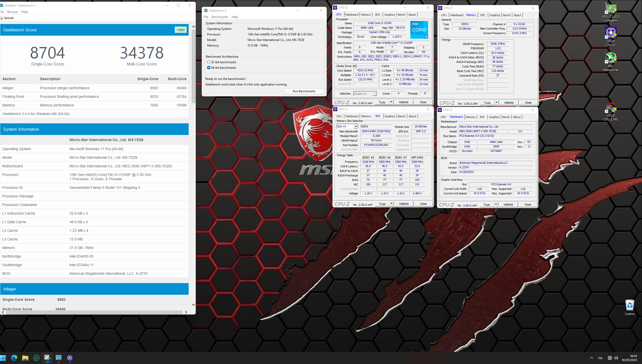Open the CPUID CPU-Z MSI desktop shortcut
The image size is (642, 364).
611,112
